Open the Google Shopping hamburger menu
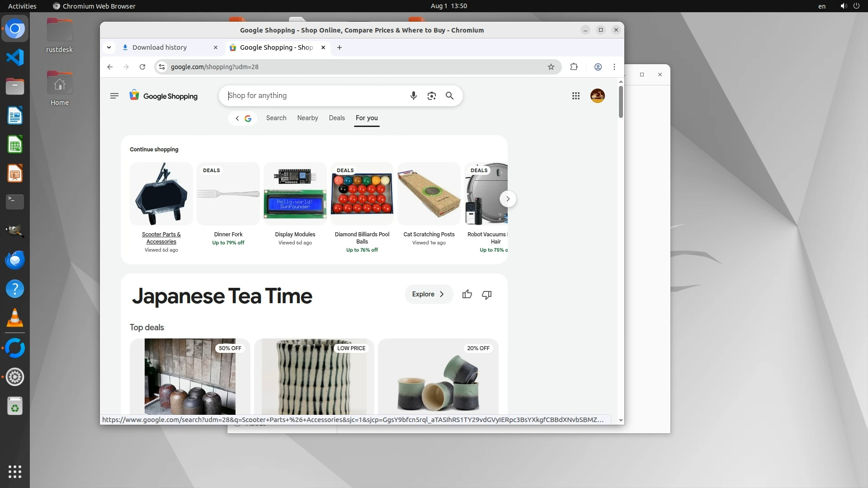Viewport: 868px width, 488px height. coord(114,96)
